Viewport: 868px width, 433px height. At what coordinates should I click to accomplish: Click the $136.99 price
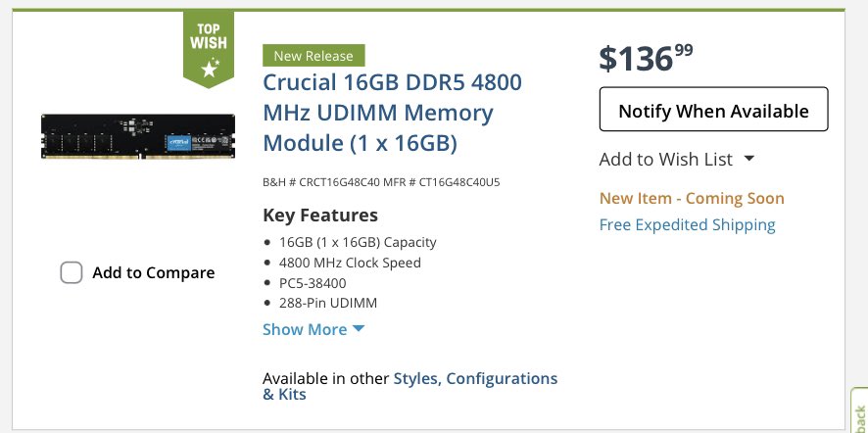647,58
